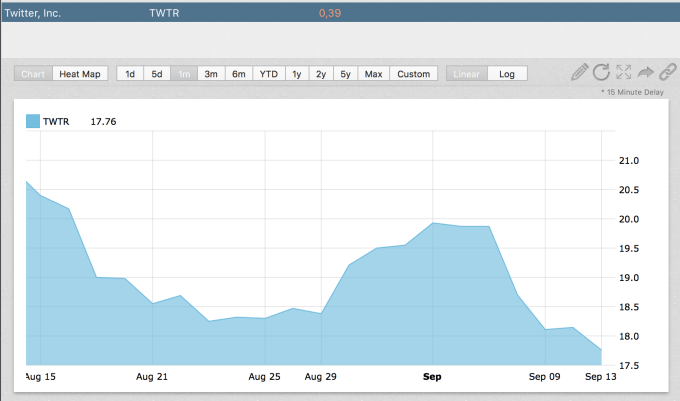Refresh the chart with the reload icon
This screenshot has height=401, width=680.
coord(602,72)
